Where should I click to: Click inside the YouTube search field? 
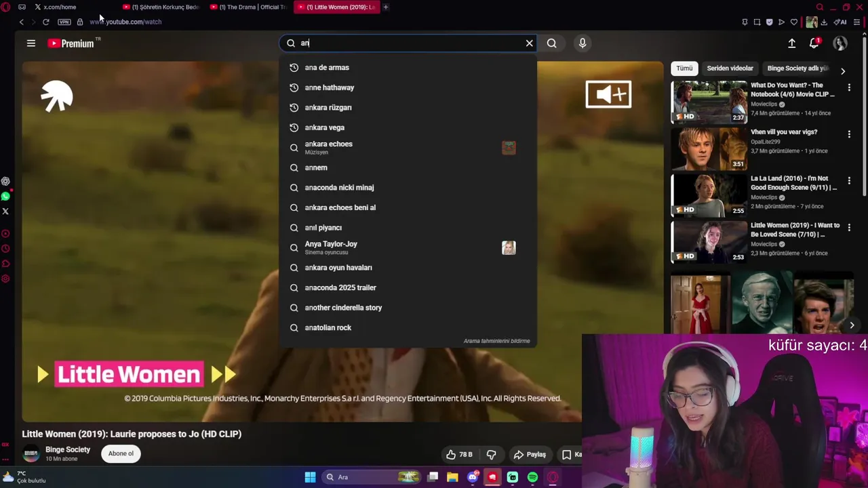click(408, 43)
